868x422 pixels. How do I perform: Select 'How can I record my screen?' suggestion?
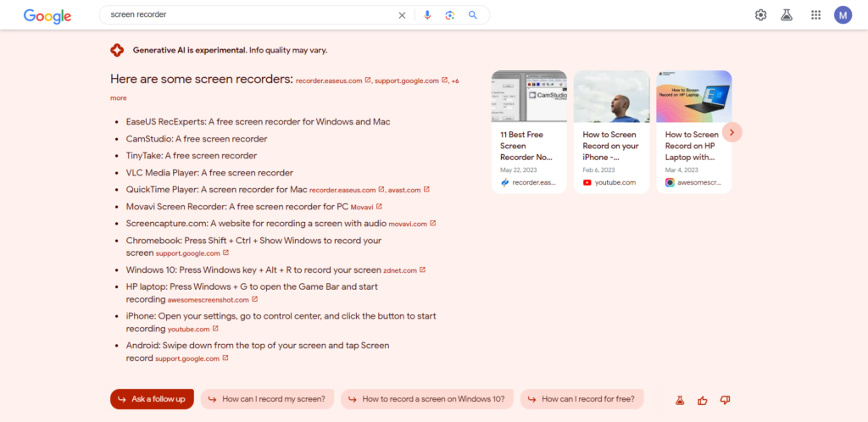click(x=267, y=399)
